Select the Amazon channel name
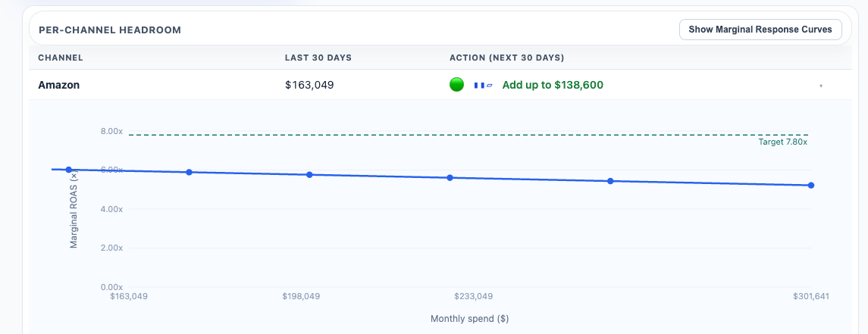868x334 pixels. click(x=58, y=85)
